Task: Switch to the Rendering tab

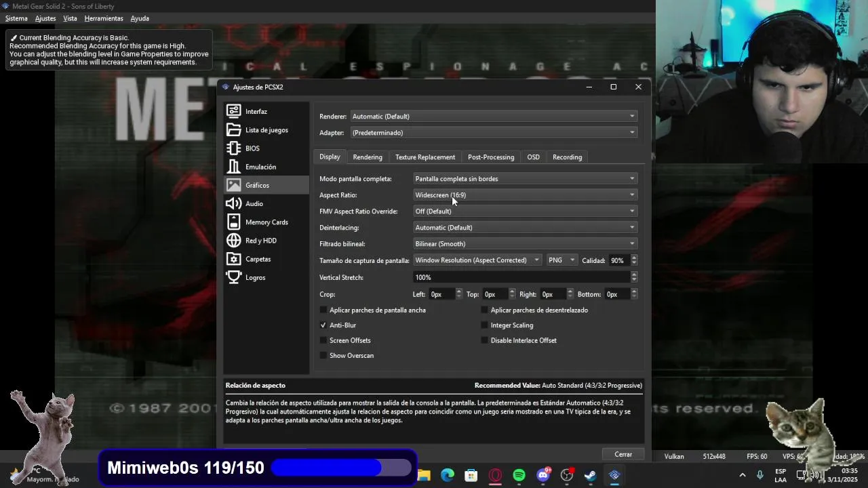Action: [x=368, y=157]
